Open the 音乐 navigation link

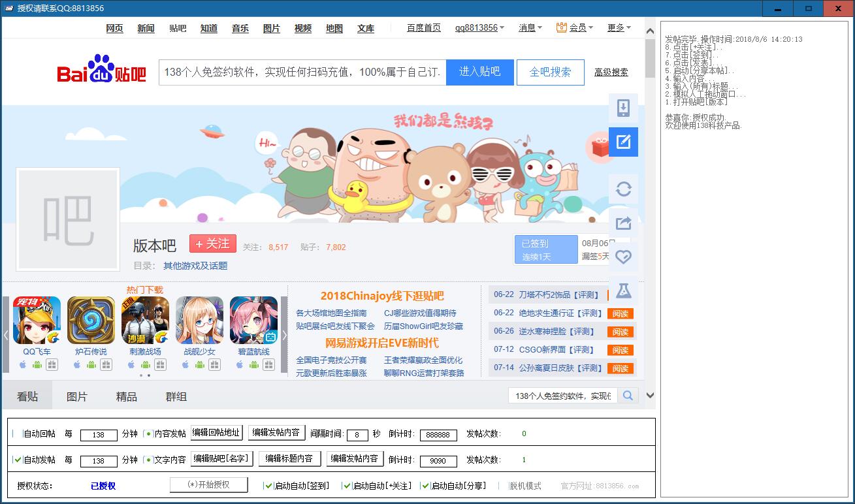240,28
